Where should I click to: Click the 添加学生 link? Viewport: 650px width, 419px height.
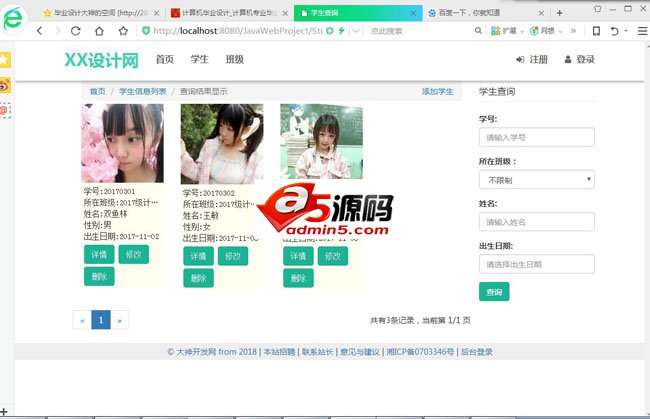437,91
